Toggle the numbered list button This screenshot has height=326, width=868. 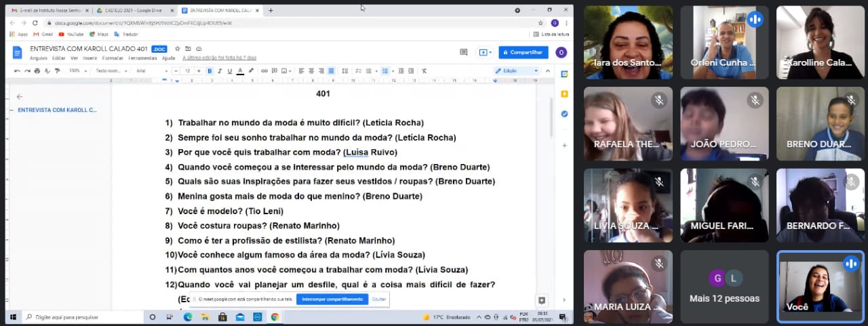(x=385, y=70)
